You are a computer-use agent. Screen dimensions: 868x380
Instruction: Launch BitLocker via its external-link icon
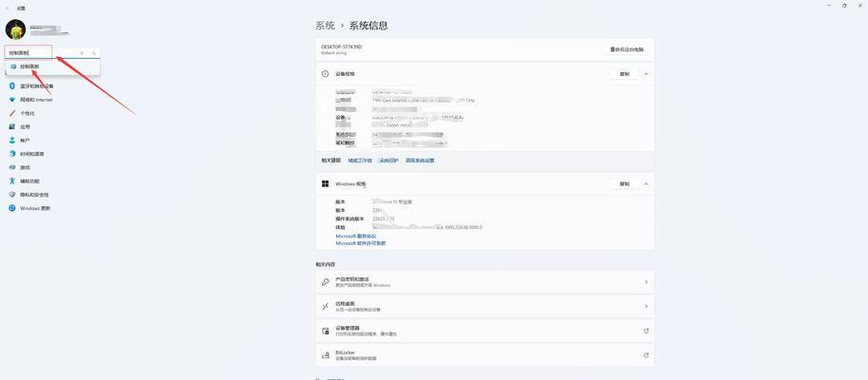pyautogui.click(x=646, y=355)
